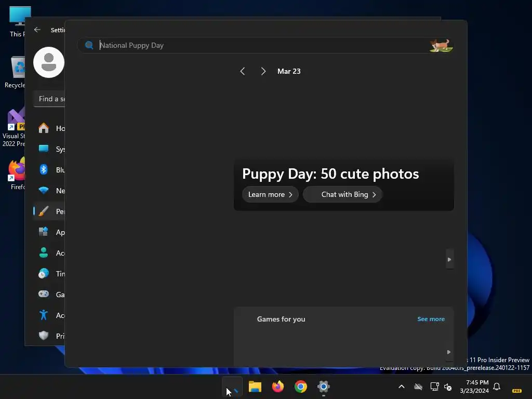
Task: Click the OneDrive cloud tray icon
Action: tap(418, 387)
